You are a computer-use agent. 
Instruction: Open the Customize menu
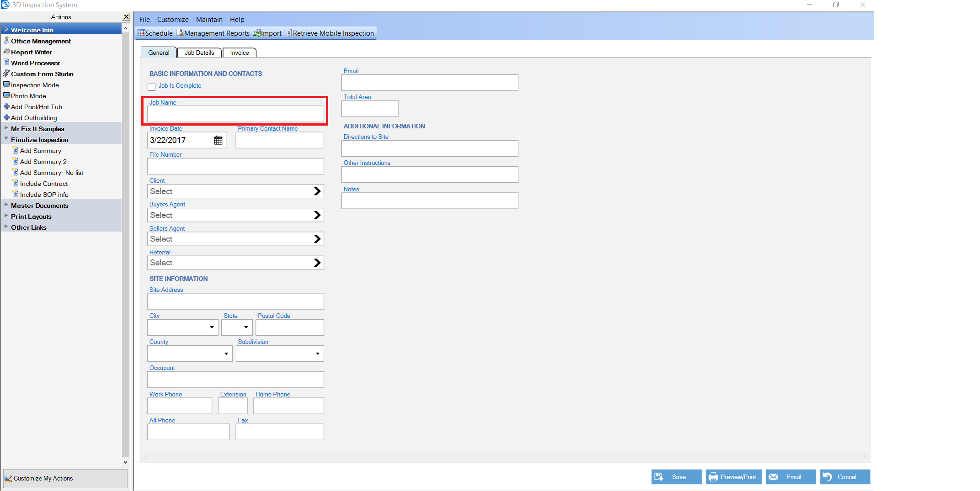click(x=173, y=19)
